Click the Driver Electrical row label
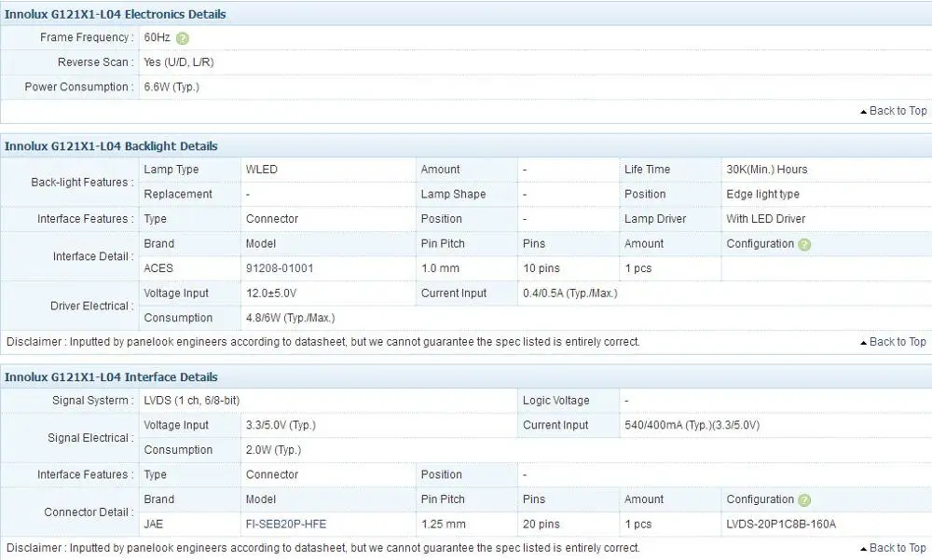932x560 pixels. point(92,307)
